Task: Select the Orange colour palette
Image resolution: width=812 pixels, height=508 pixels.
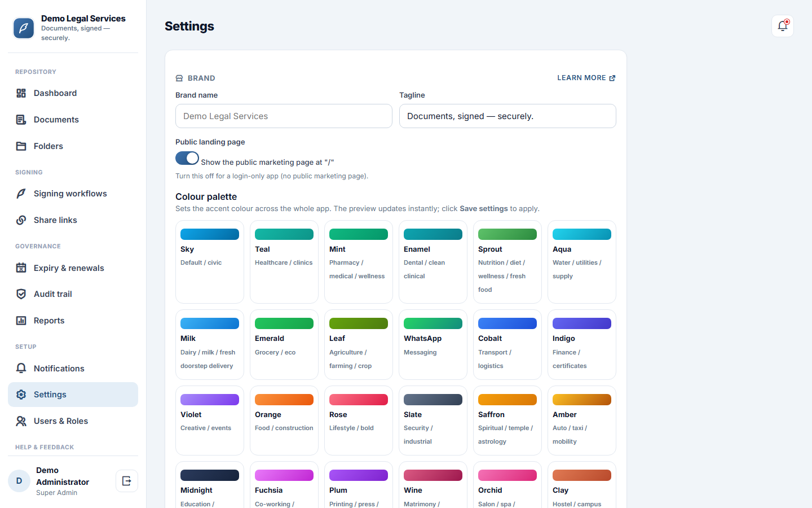Action: click(x=284, y=421)
